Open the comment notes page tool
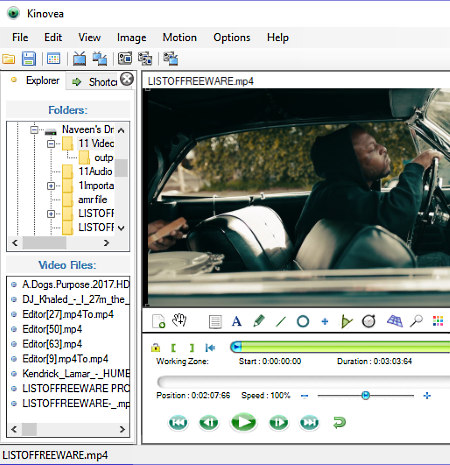Image resolution: width=450 pixels, height=465 pixels. (x=215, y=322)
